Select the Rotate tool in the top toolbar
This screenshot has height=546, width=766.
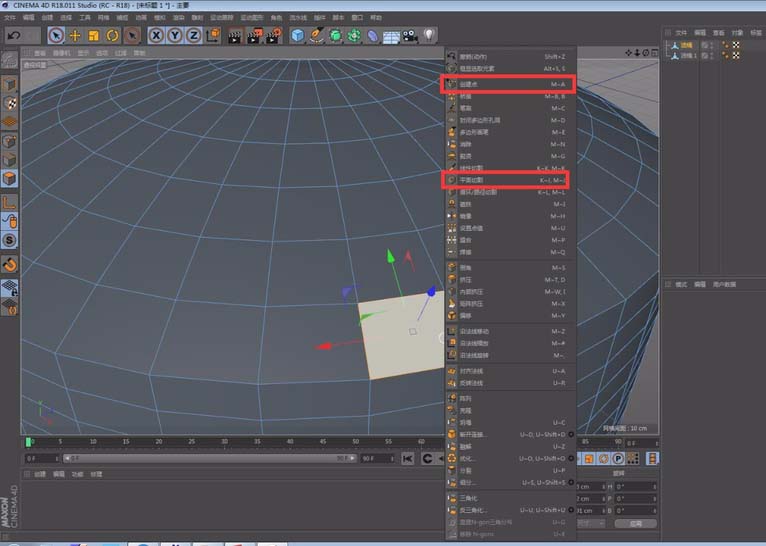[x=112, y=35]
